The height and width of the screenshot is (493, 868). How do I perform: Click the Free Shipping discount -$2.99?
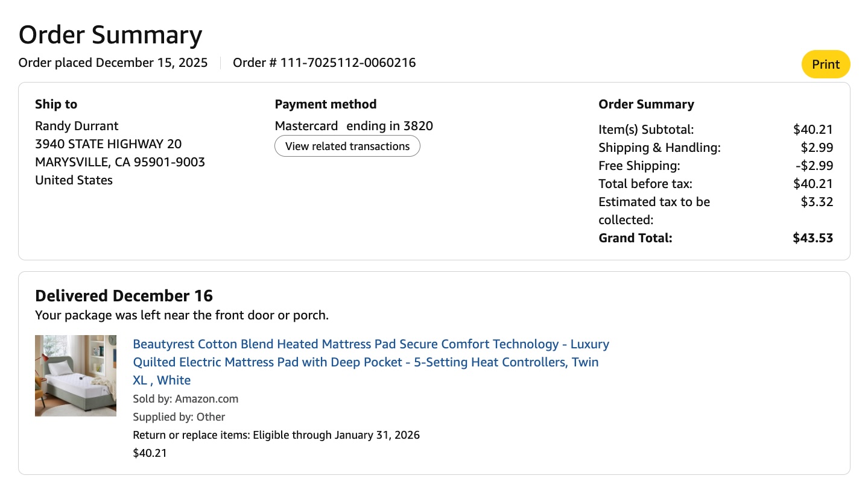tap(814, 166)
